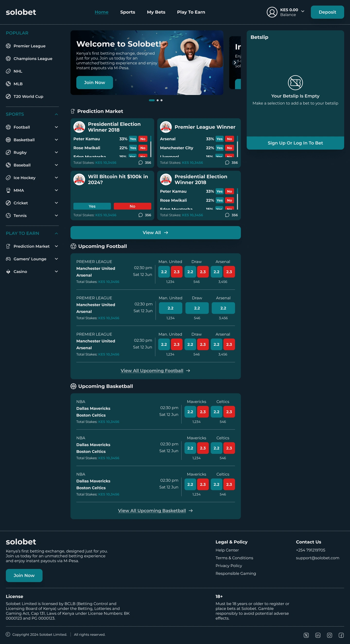Click the Gamers' Lounge controller icon
Screen dimensions: 350x644
click(x=8, y=259)
